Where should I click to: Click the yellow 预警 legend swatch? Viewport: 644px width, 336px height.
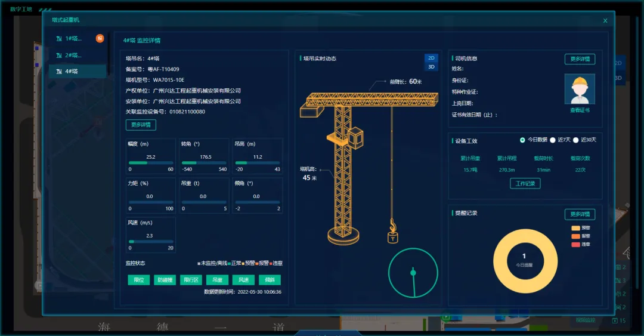click(575, 228)
